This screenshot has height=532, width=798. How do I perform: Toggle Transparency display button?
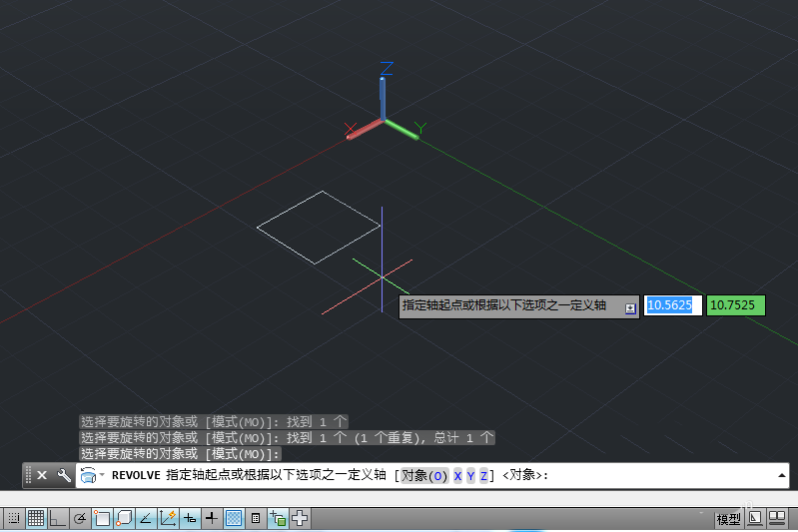(233, 518)
